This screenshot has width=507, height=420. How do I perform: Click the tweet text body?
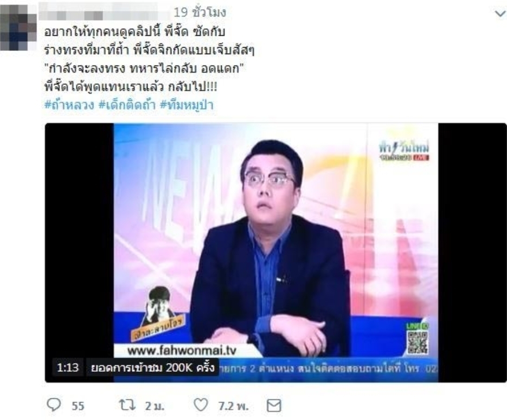pos(149,60)
